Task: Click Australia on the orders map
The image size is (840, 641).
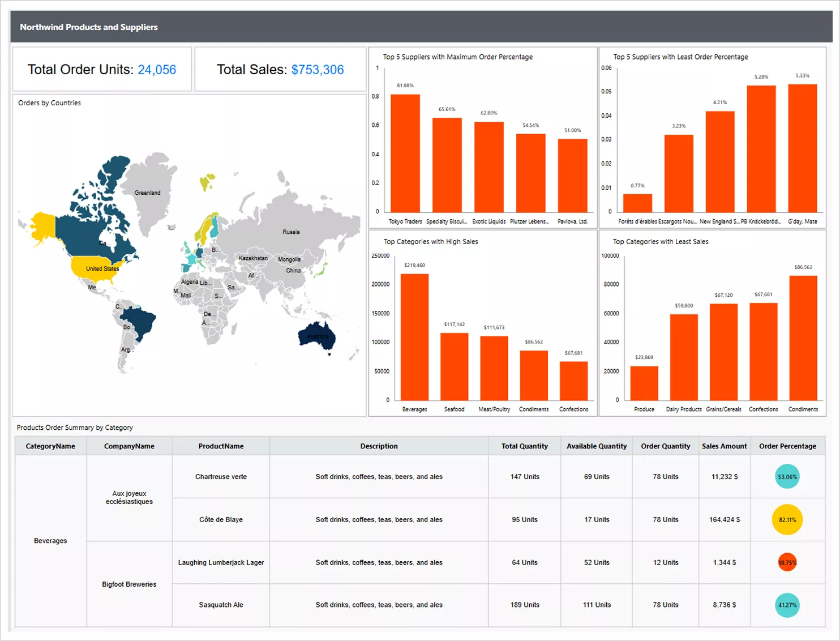Action: 317,336
